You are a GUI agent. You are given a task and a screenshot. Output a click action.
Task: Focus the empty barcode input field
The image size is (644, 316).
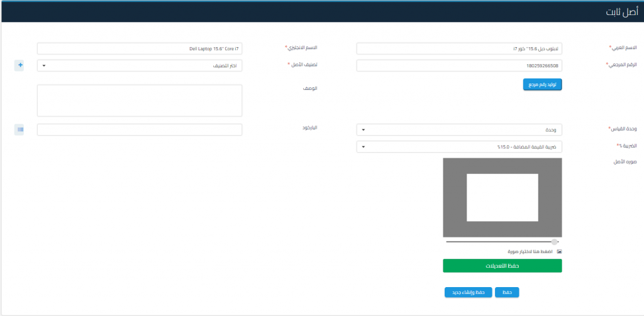140,129
